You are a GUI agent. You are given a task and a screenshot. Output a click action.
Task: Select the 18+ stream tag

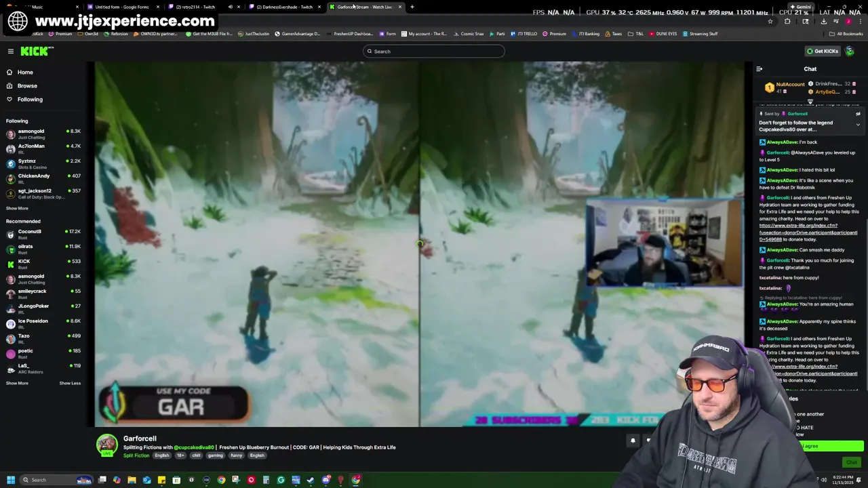180,455
